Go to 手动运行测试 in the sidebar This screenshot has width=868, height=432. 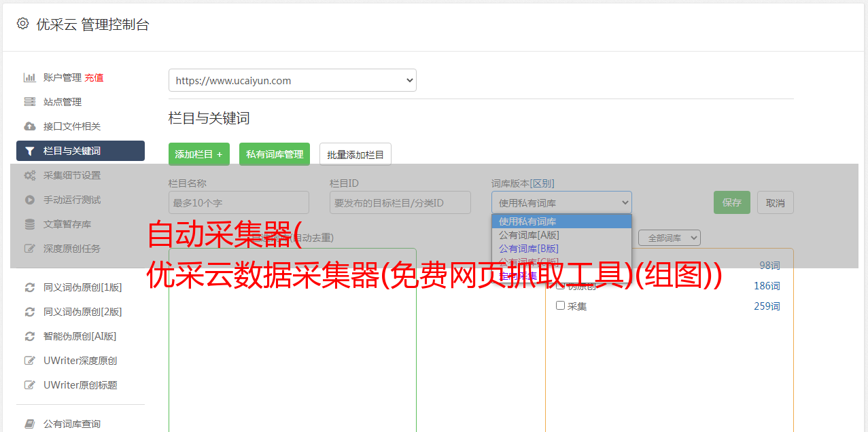[72, 200]
